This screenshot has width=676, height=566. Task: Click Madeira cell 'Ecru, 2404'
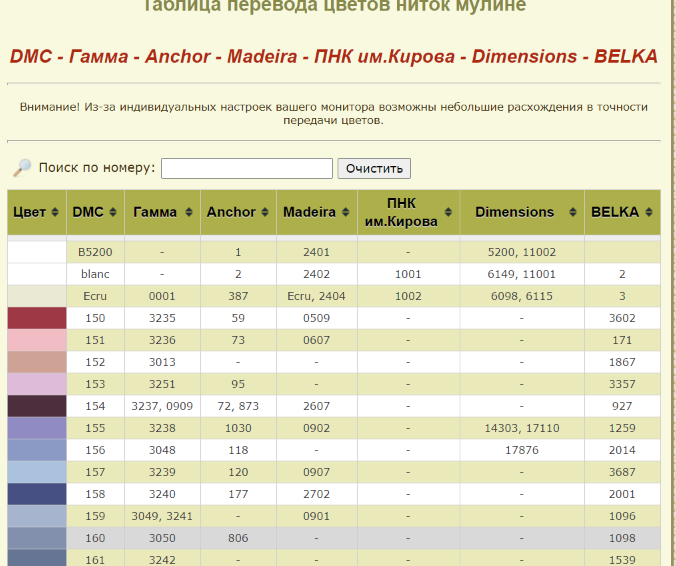(x=316, y=296)
